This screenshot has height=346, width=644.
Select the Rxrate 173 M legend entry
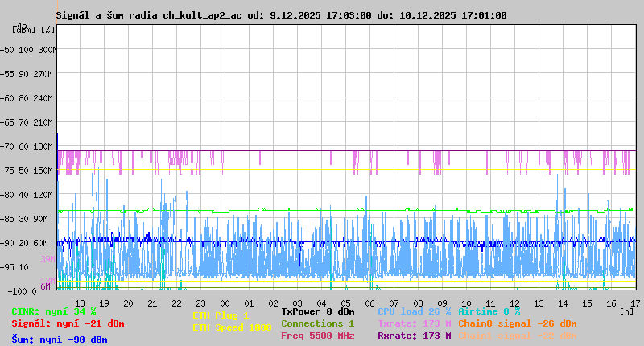pos(415,336)
